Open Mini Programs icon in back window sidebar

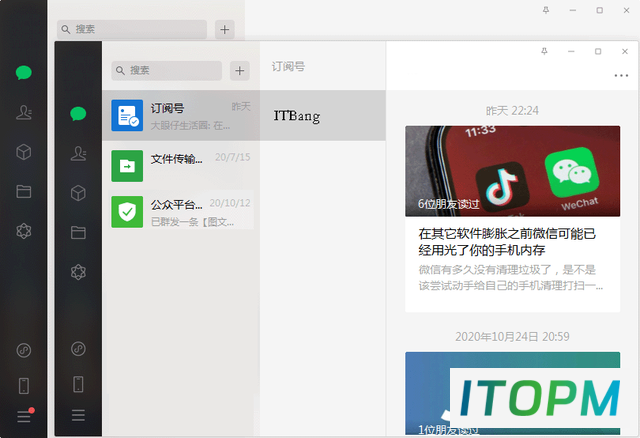point(24,350)
